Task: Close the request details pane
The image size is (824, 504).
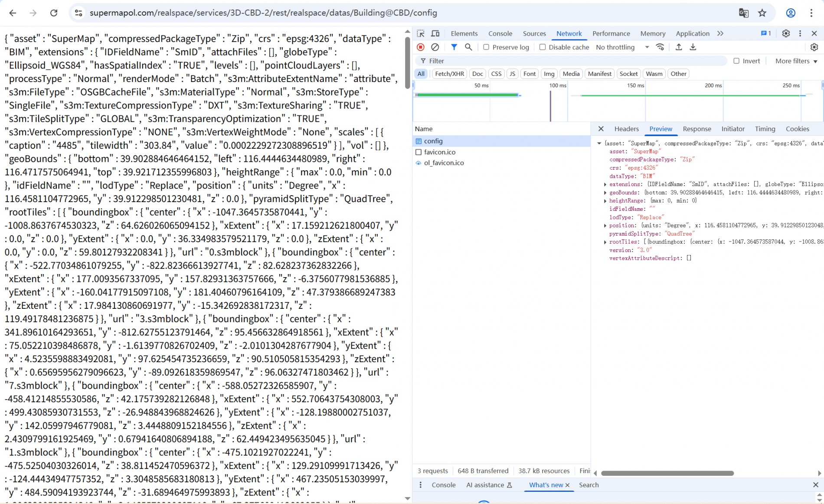Action: pos(601,129)
